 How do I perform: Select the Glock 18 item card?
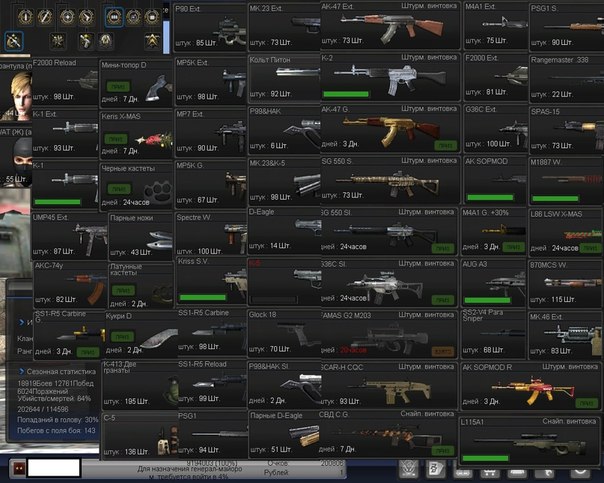[284, 334]
